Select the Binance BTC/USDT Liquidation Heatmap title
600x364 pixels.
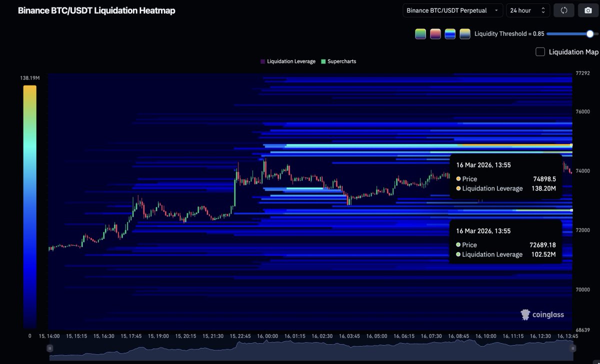[x=96, y=10]
